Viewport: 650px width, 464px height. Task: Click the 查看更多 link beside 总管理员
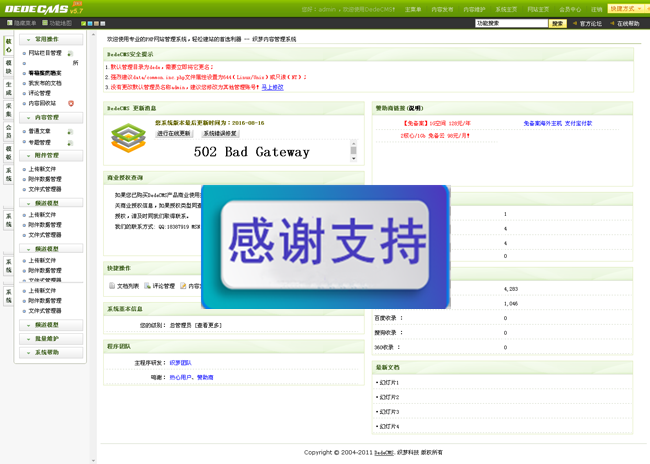coord(208,326)
